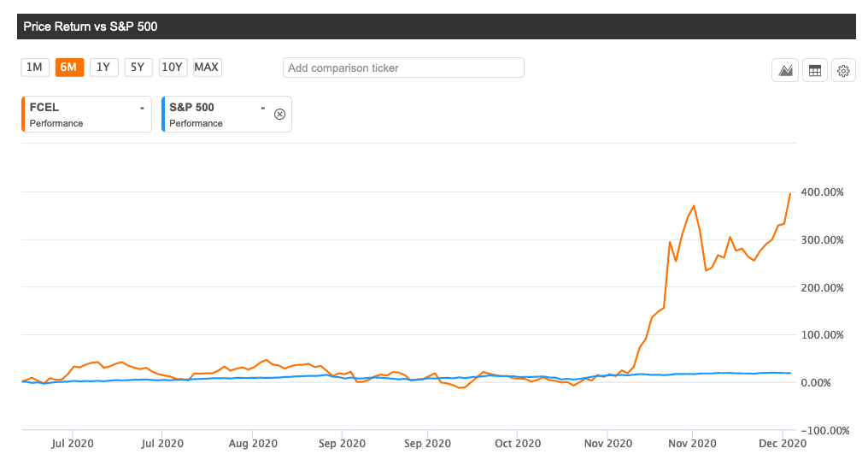This screenshot has width=868, height=466.
Task: Show the MAX time range
Action: (207, 68)
